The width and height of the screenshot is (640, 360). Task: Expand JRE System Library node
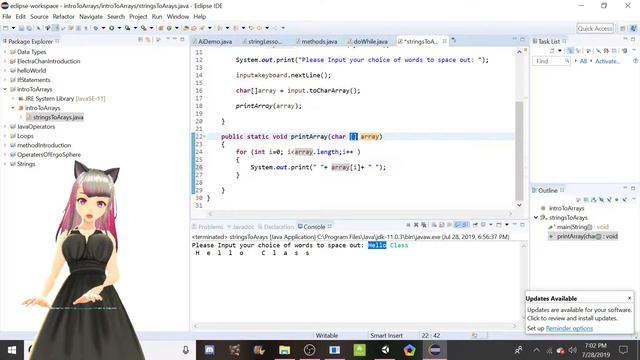click(x=13, y=98)
